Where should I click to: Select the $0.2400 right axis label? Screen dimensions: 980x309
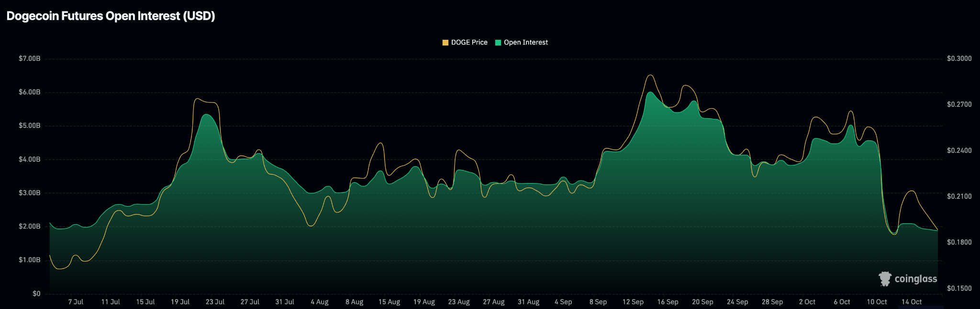coord(959,150)
